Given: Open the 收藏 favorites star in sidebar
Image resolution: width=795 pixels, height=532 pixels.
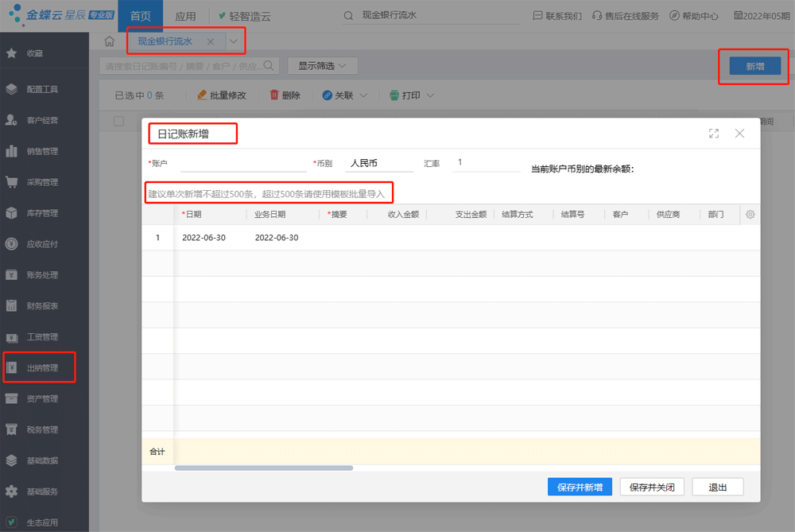Looking at the screenshot, I should tap(12, 53).
